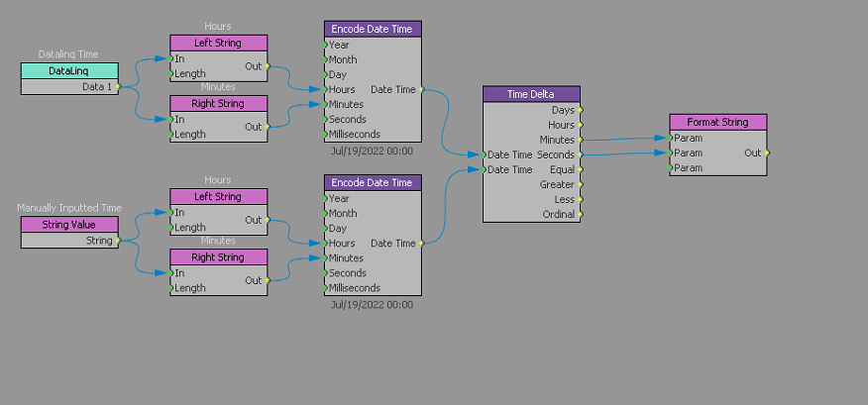Click Seconds port on DataLinq chain's Encode Date Time
Viewport: 868px width, 405px height.
click(325, 119)
